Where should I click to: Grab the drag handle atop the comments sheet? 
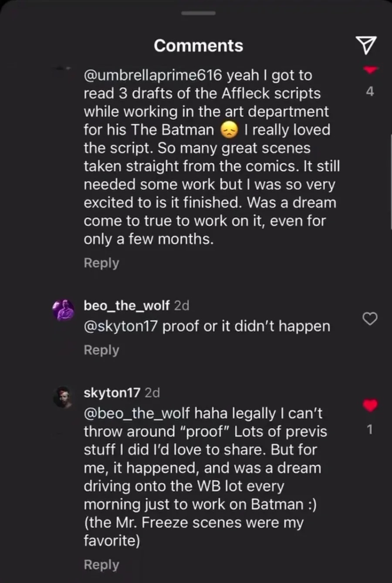tap(198, 13)
